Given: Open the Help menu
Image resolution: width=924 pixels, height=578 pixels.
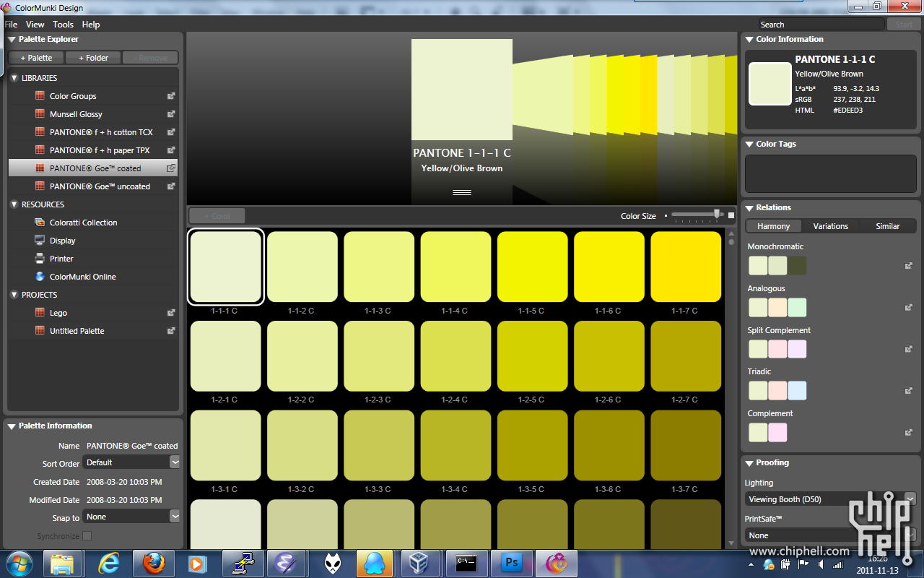Looking at the screenshot, I should point(91,25).
